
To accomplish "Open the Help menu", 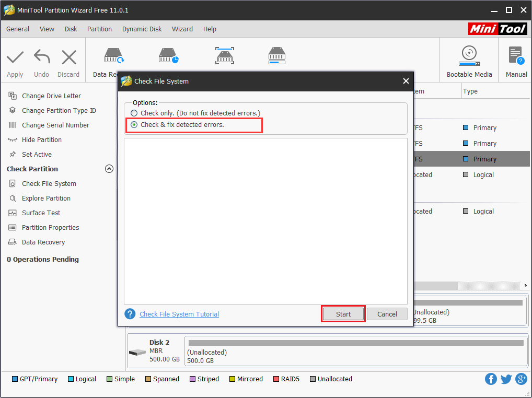I will coord(210,29).
